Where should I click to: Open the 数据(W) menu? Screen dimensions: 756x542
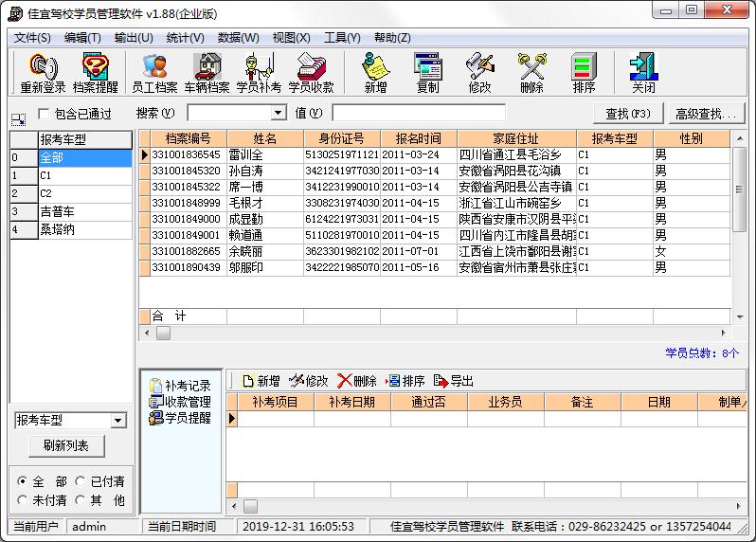coord(238,38)
